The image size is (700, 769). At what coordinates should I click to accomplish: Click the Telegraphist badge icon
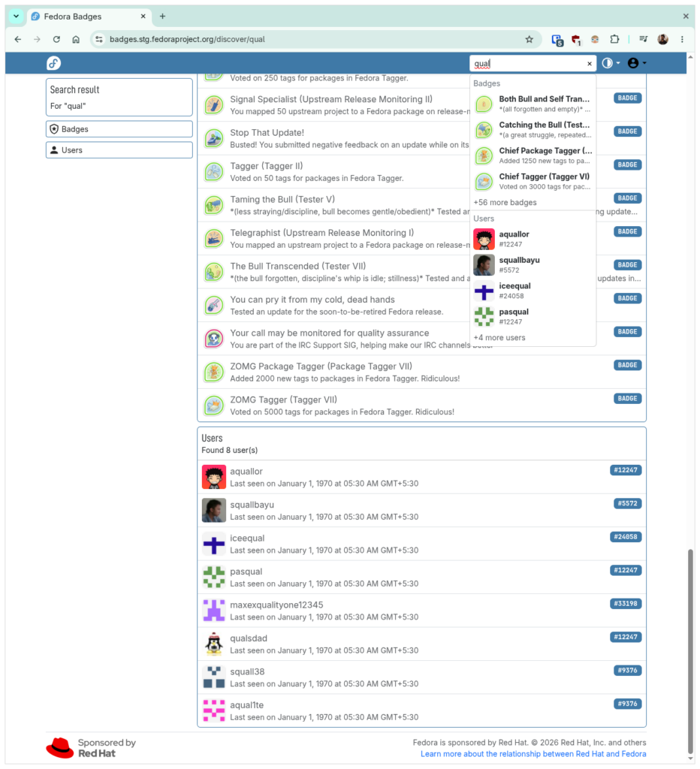click(x=214, y=238)
